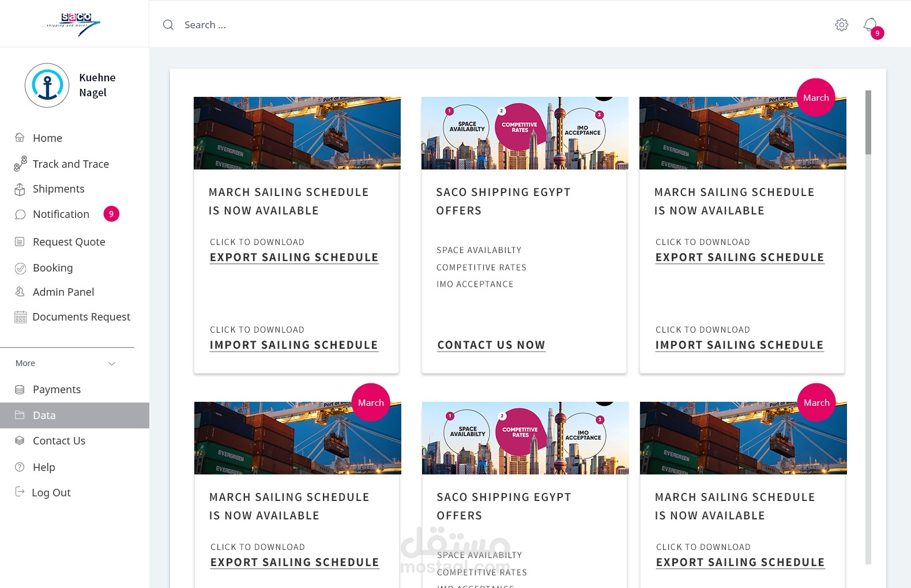Screen dimensions: 911x588
Task: Click the Track and Trace icon
Action: click(20, 164)
